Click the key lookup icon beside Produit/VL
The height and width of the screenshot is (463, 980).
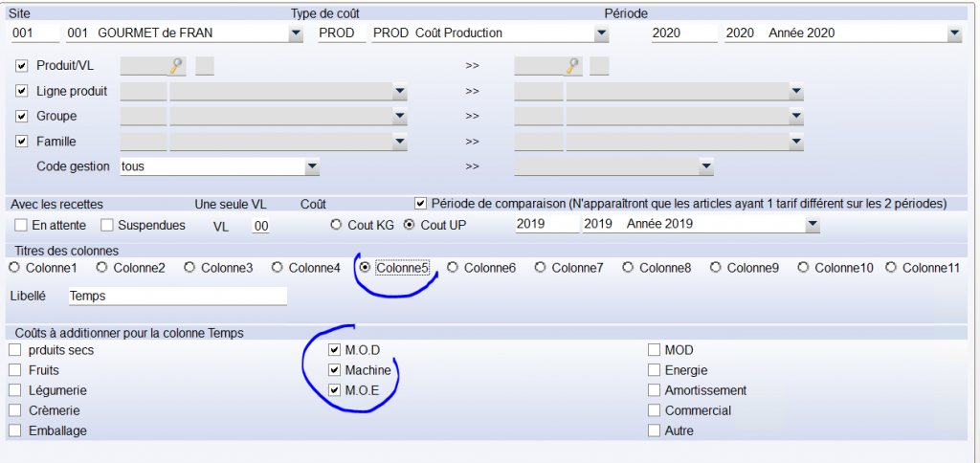click(x=175, y=66)
